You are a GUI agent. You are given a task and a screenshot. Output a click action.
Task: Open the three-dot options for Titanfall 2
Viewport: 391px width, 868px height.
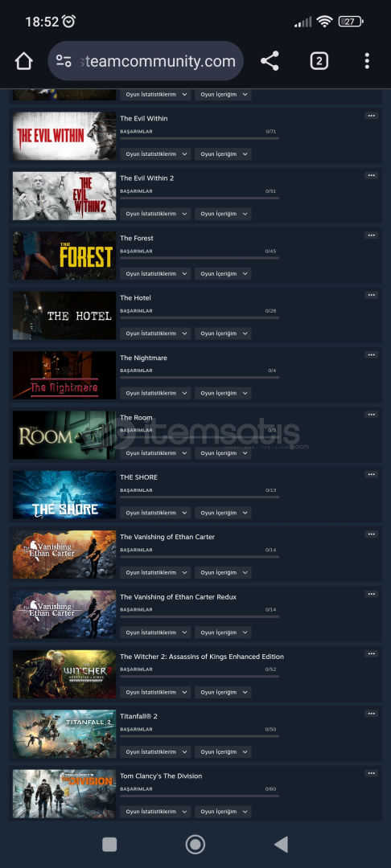(371, 714)
